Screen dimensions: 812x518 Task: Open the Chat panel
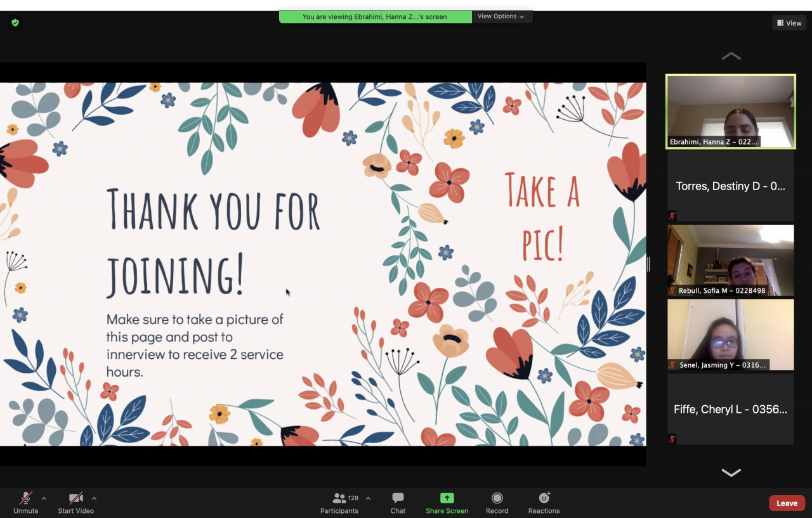click(398, 499)
